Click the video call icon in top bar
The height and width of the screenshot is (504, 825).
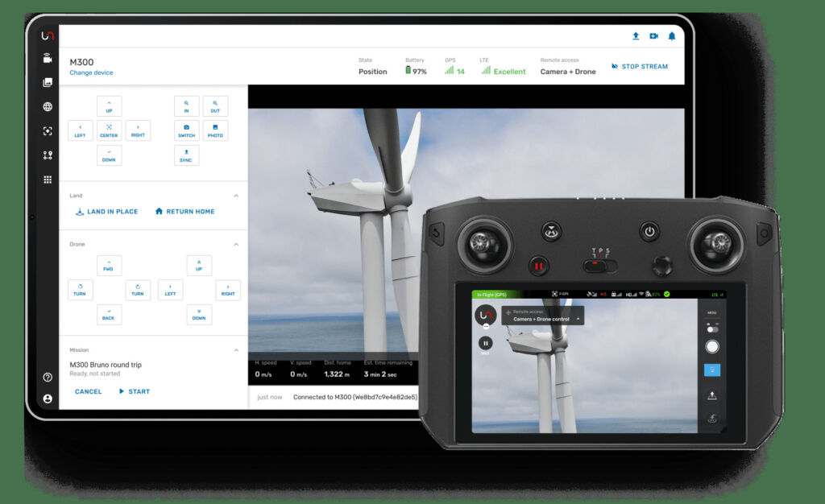[653, 35]
